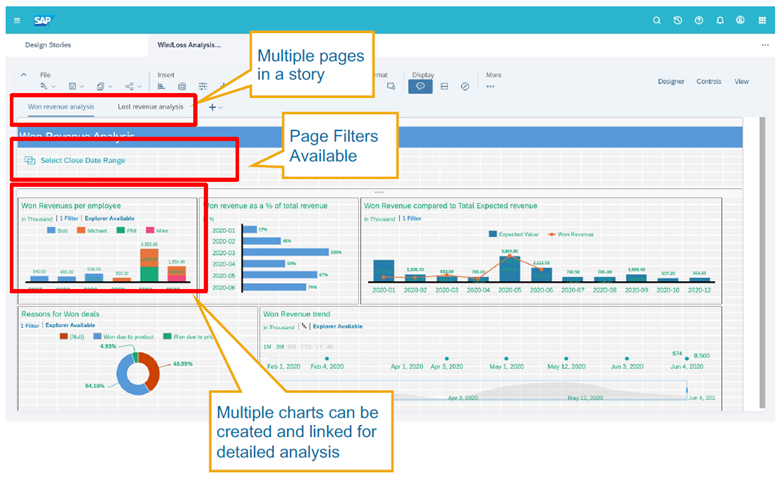Click the Format comment settings icon
The width and height of the screenshot is (780, 478).
tap(391, 87)
